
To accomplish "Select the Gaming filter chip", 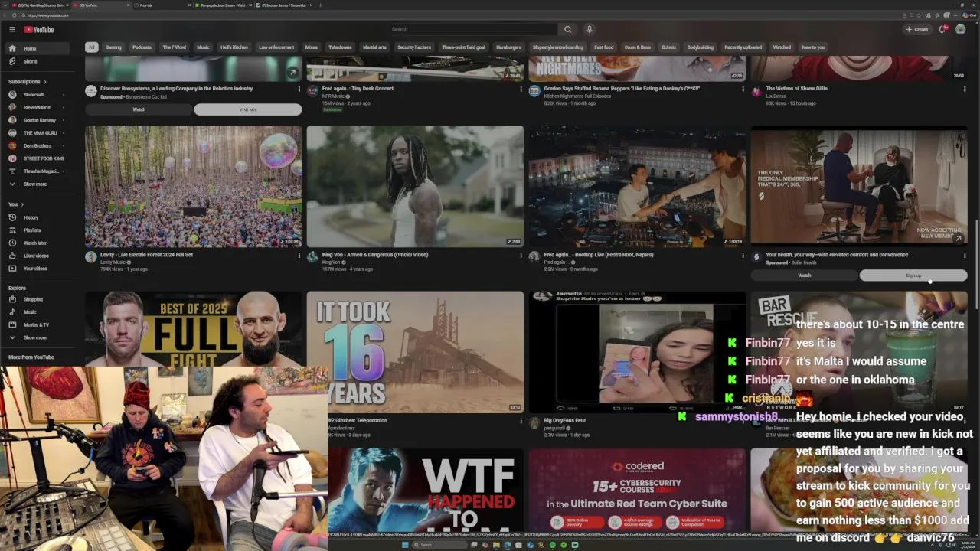I will point(113,47).
